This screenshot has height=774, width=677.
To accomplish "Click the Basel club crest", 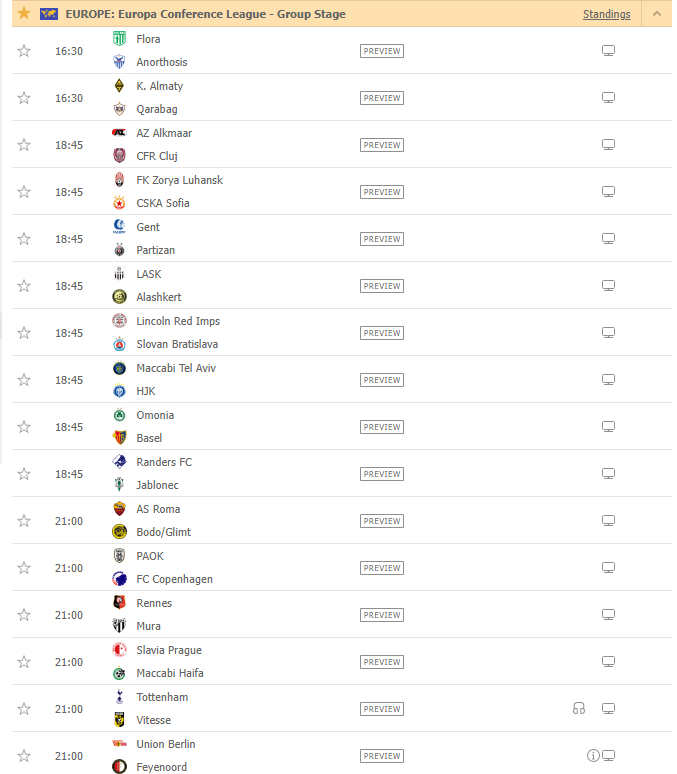I will tap(119, 438).
